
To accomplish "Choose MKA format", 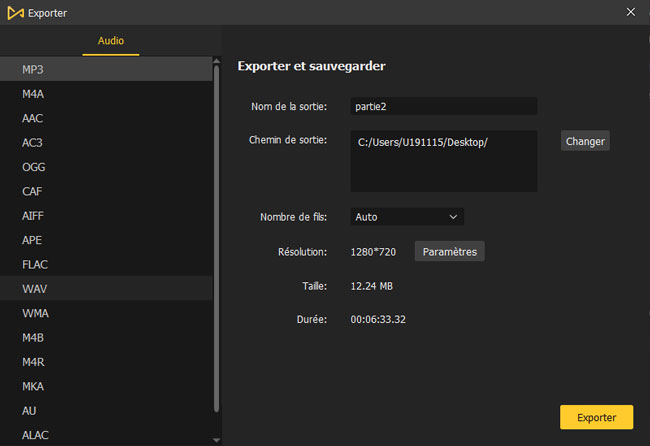I will tap(106, 386).
